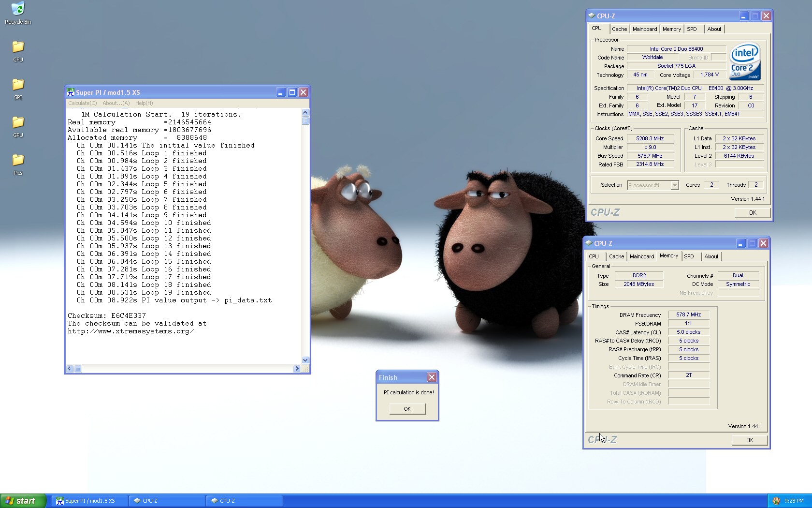
Task: Click the lower CPU-Z window title icon
Action: pos(589,243)
